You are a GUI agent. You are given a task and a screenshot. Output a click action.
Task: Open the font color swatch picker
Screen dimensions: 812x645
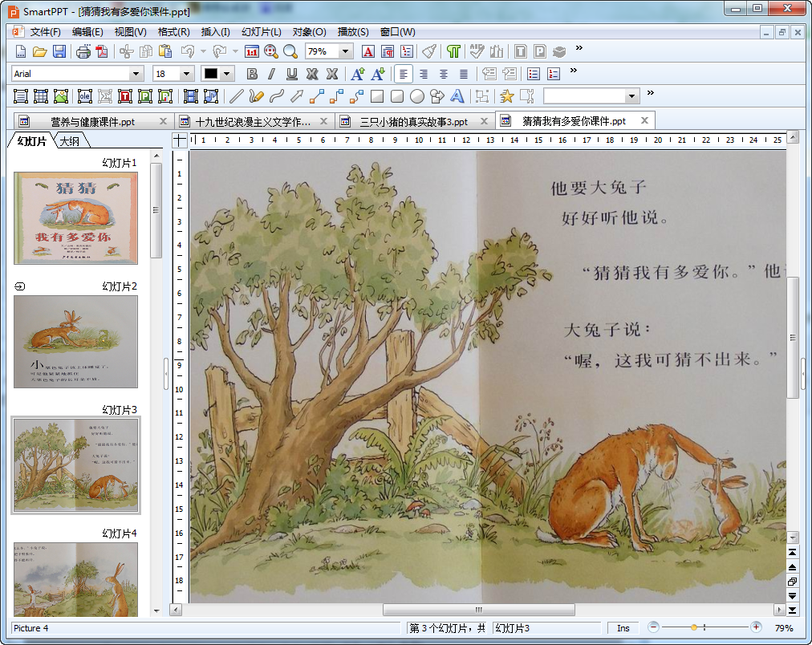[x=227, y=74]
